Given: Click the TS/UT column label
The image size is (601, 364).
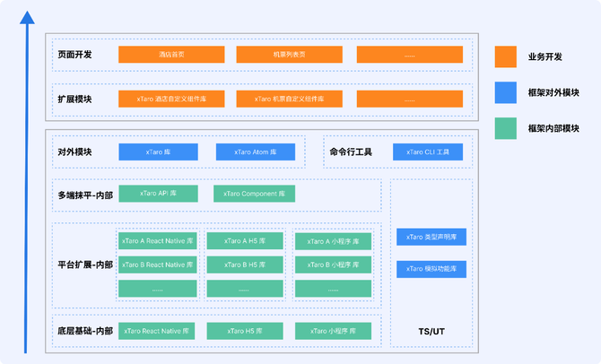Looking at the screenshot, I should pos(431,332).
